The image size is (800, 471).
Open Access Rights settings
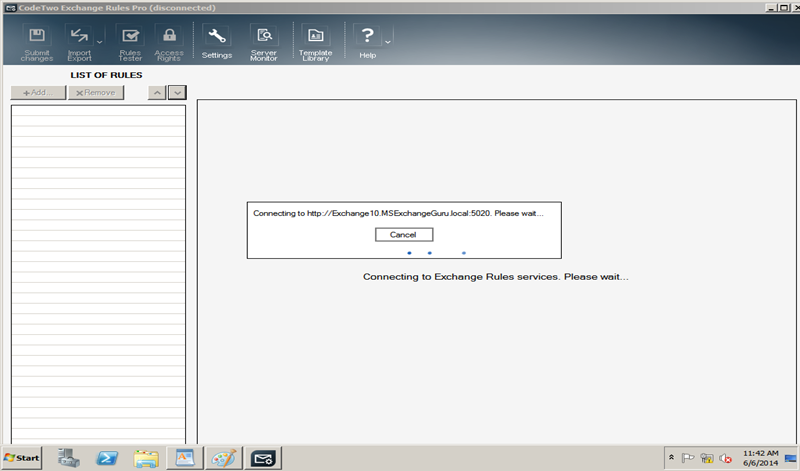[x=169, y=43]
